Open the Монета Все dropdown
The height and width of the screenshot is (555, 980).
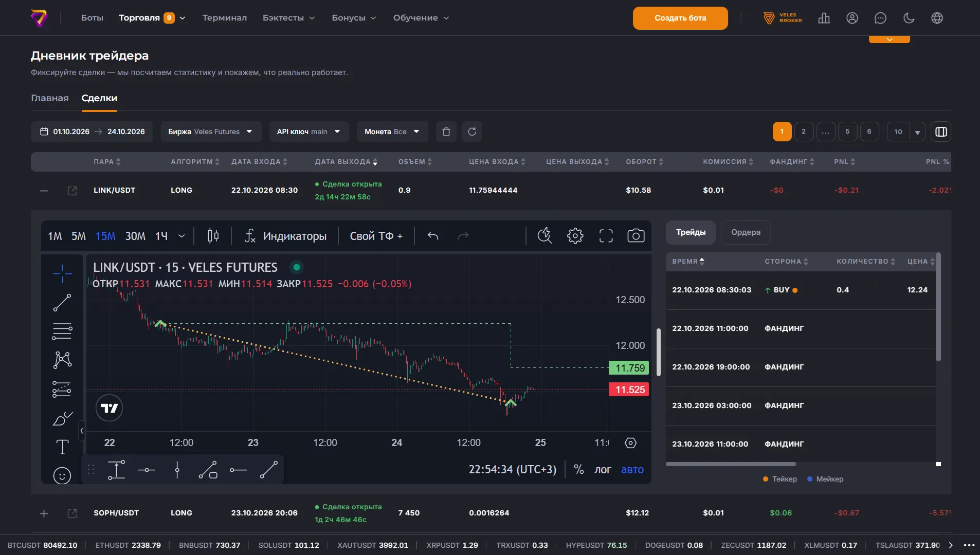pyautogui.click(x=392, y=132)
